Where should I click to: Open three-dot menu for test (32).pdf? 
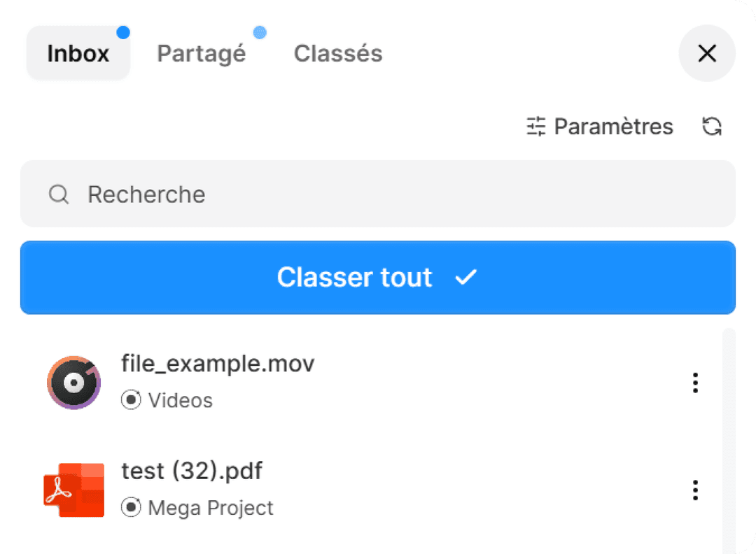[x=695, y=490]
